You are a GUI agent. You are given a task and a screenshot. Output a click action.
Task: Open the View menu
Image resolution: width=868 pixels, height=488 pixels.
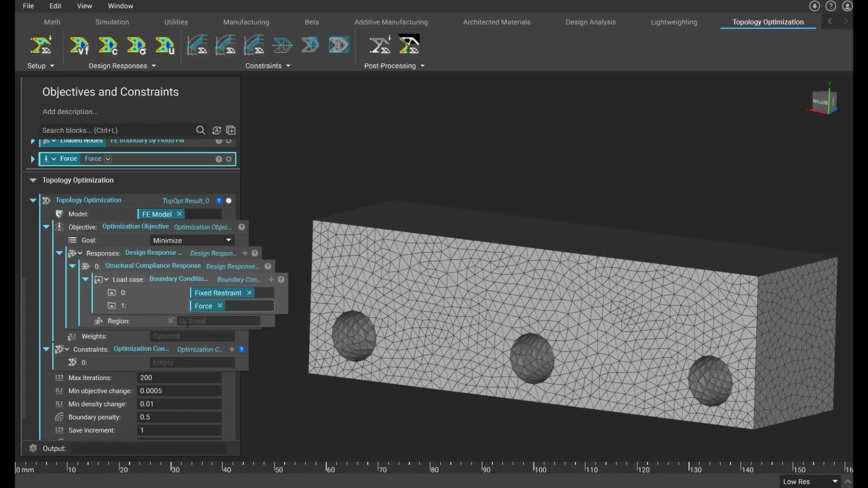(85, 6)
